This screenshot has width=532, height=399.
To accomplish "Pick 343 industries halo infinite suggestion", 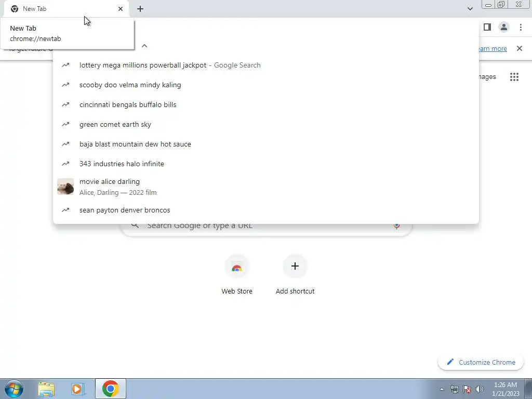I will [266, 164].
